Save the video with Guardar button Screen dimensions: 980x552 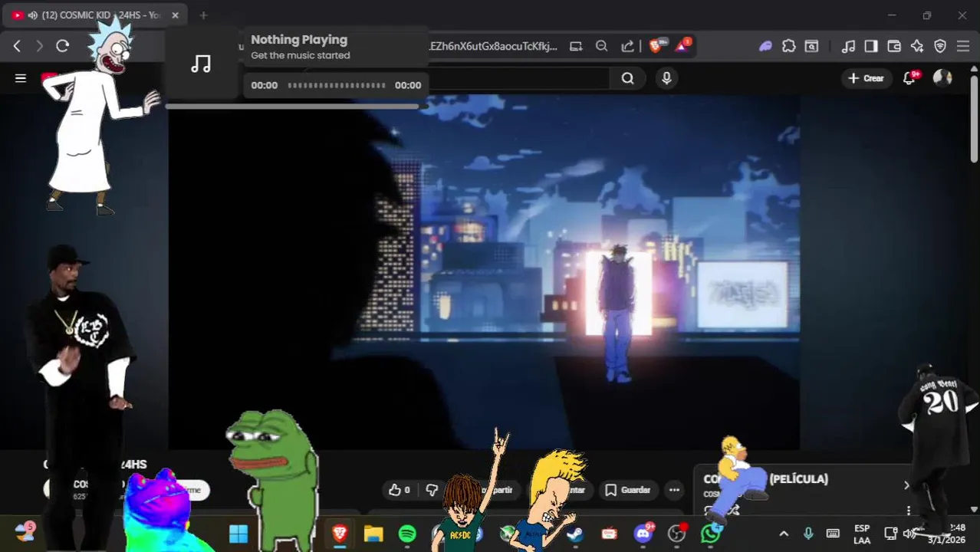628,490
